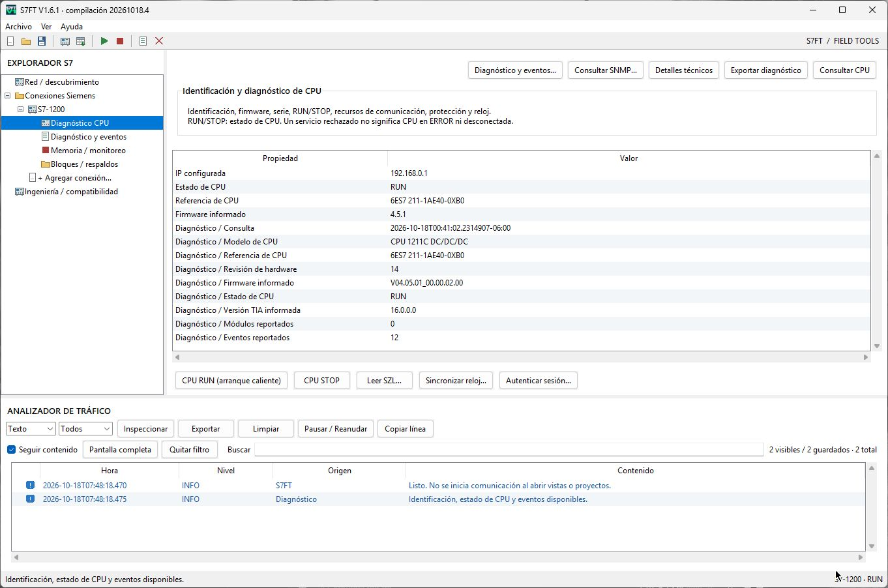888x588 pixels.
Task: Click the device icon beside Red / descubrimiento
Action: click(x=20, y=82)
